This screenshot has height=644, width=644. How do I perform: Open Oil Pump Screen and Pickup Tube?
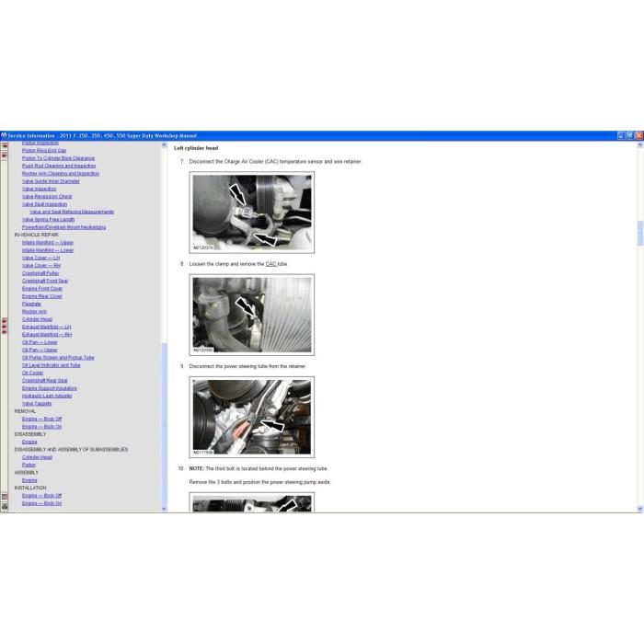coord(58,358)
